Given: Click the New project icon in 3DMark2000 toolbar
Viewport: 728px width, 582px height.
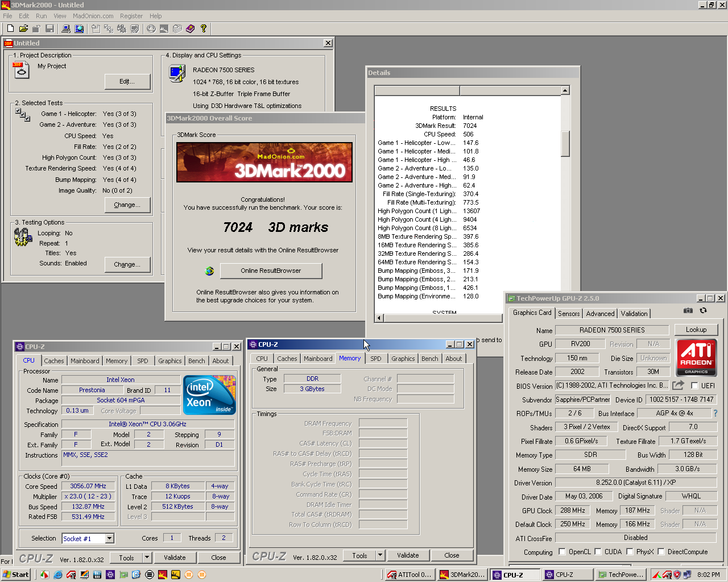Looking at the screenshot, I should tap(10, 28).
